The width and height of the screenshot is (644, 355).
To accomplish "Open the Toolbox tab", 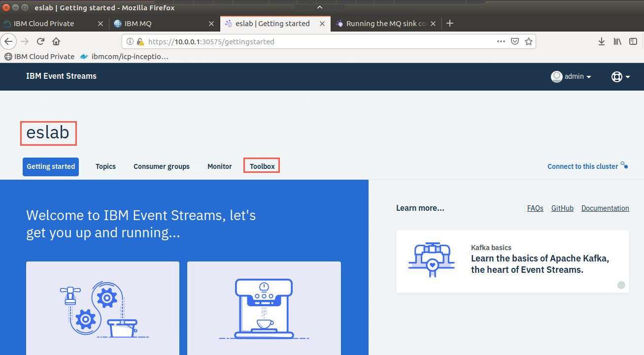I will (x=262, y=166).
